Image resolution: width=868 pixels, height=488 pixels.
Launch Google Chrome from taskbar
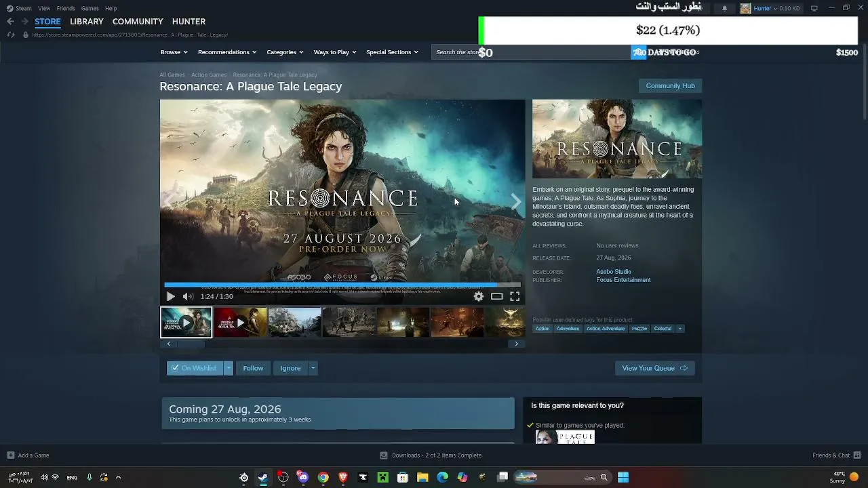coord(323,477)
